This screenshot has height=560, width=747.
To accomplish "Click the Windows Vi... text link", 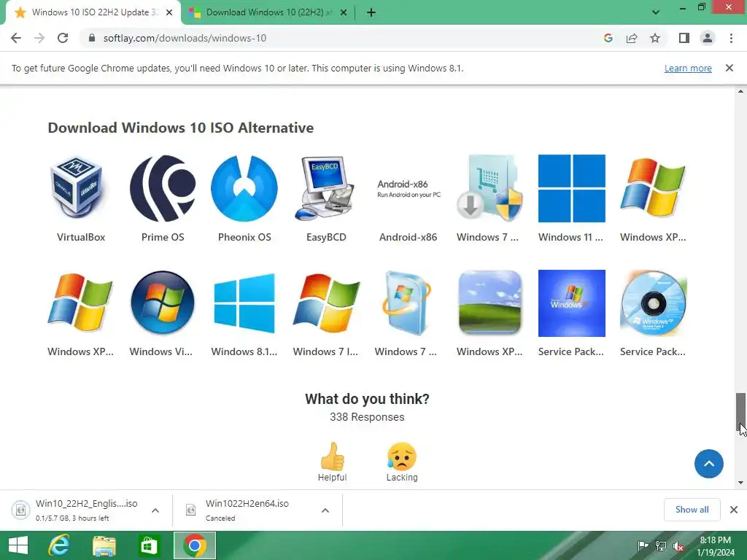I will click(161, 352).
